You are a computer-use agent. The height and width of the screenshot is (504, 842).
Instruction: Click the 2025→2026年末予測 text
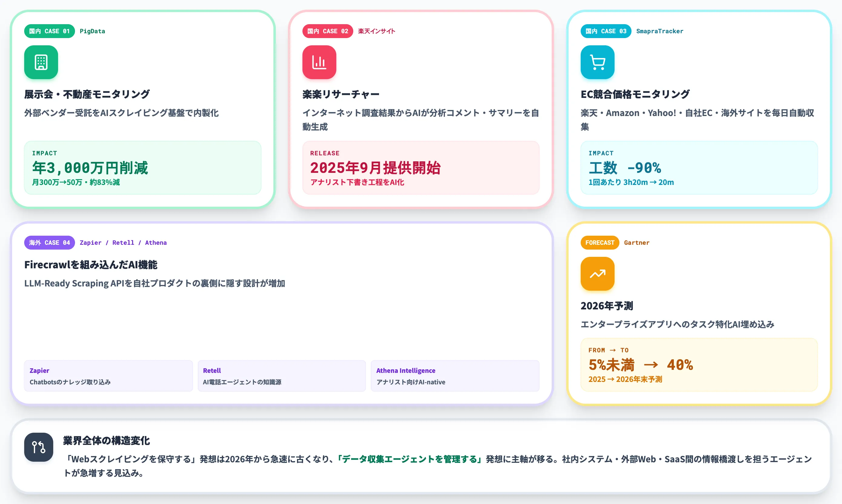click(625, 379)
